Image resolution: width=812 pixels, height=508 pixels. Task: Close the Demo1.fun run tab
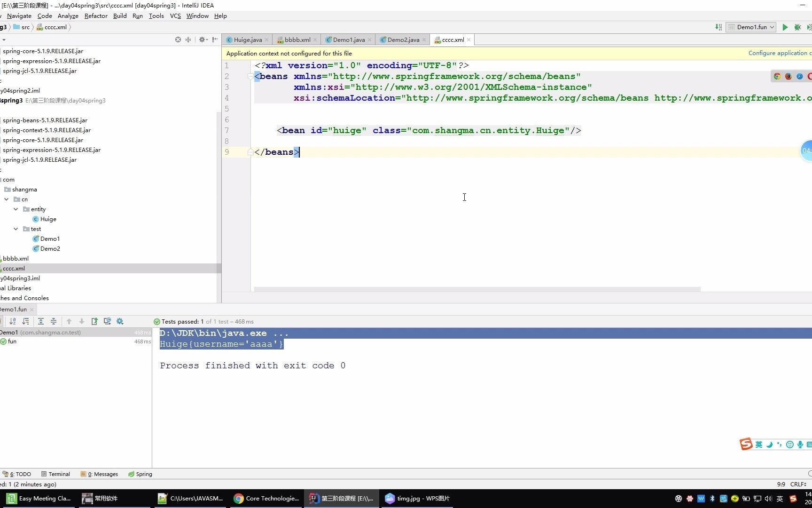click(x=32, y=310)
